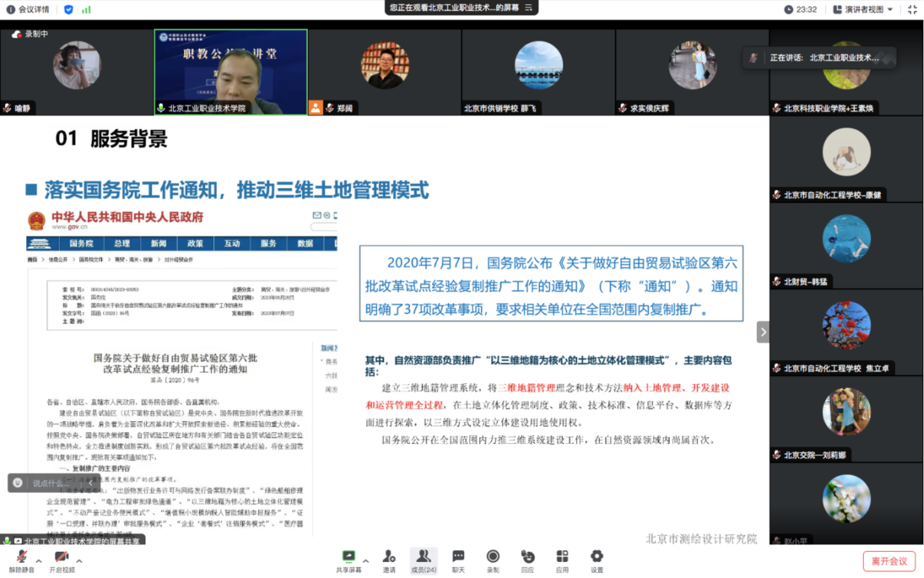Screen dimensions: 924x578
Task: Expand audio options arrow next to 解除静音
Action: click(x=39, y=561)
